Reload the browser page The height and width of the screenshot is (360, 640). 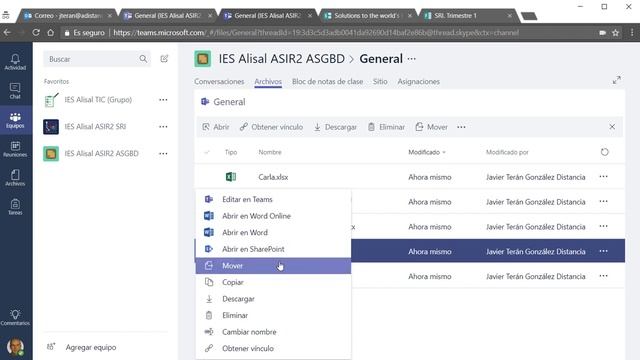[x=36, y=33]
